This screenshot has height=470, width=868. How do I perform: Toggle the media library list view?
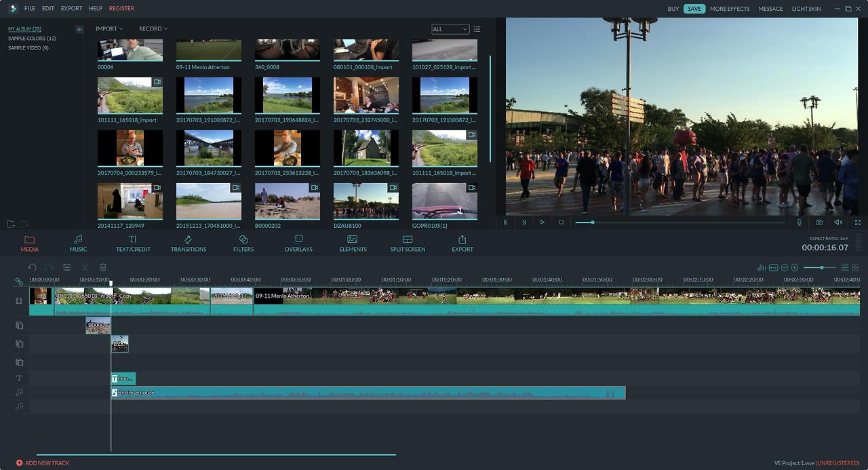[x=477, y=29]
